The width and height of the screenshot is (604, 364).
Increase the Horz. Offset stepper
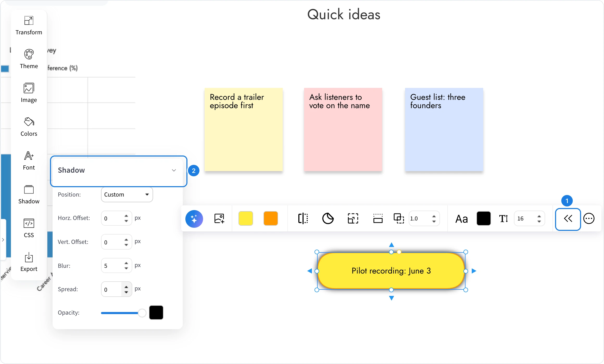pyautogui.click(x=126, y=216)
